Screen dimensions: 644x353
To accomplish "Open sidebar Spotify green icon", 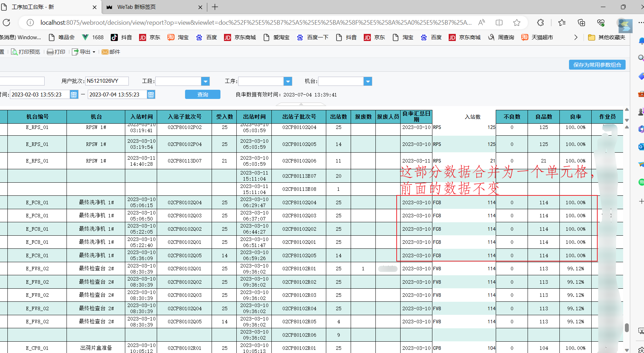I will (x=640, y=182).
